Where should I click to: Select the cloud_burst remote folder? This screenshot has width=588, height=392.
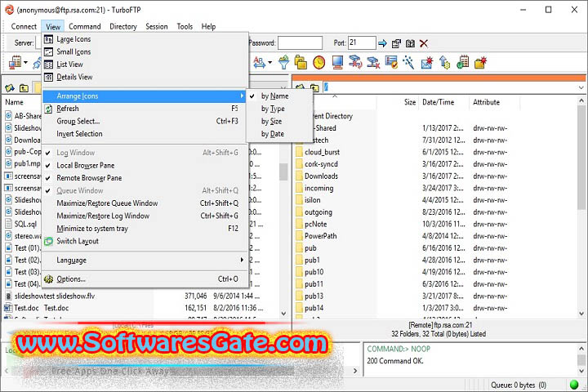click(322, 152)
